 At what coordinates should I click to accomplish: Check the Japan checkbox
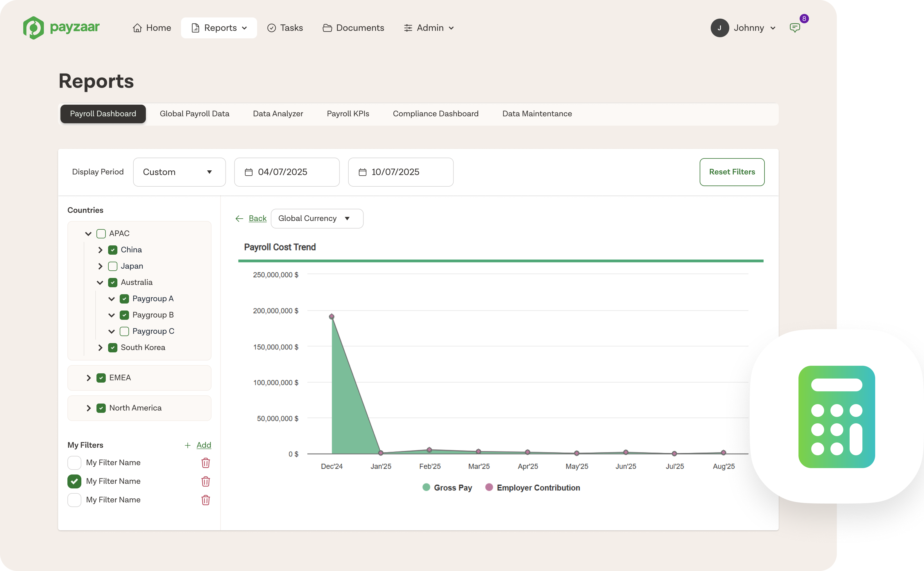(x=112, y=266)
